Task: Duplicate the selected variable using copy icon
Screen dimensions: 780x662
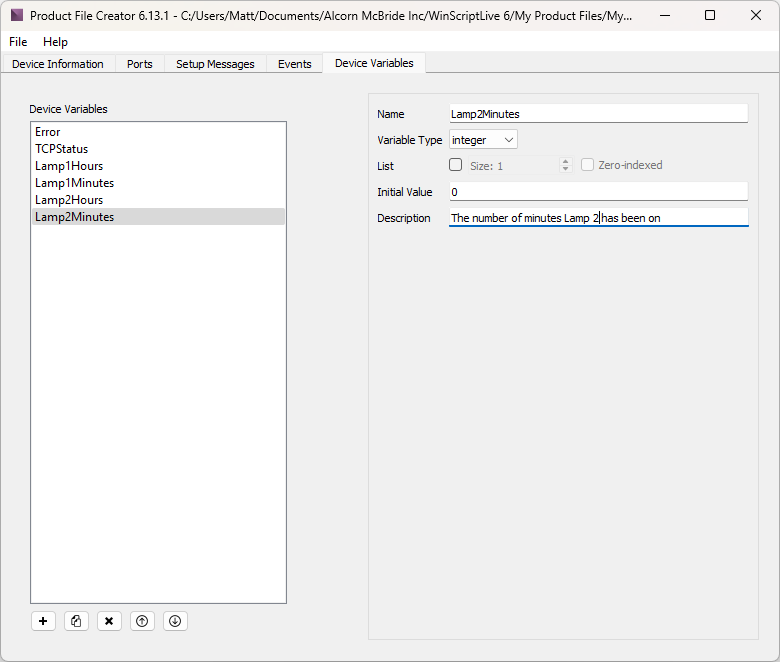Action: 76,621
